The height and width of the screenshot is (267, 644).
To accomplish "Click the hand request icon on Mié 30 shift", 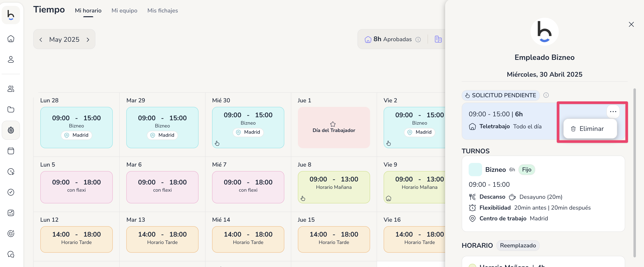I will click(x=217, y=143).
